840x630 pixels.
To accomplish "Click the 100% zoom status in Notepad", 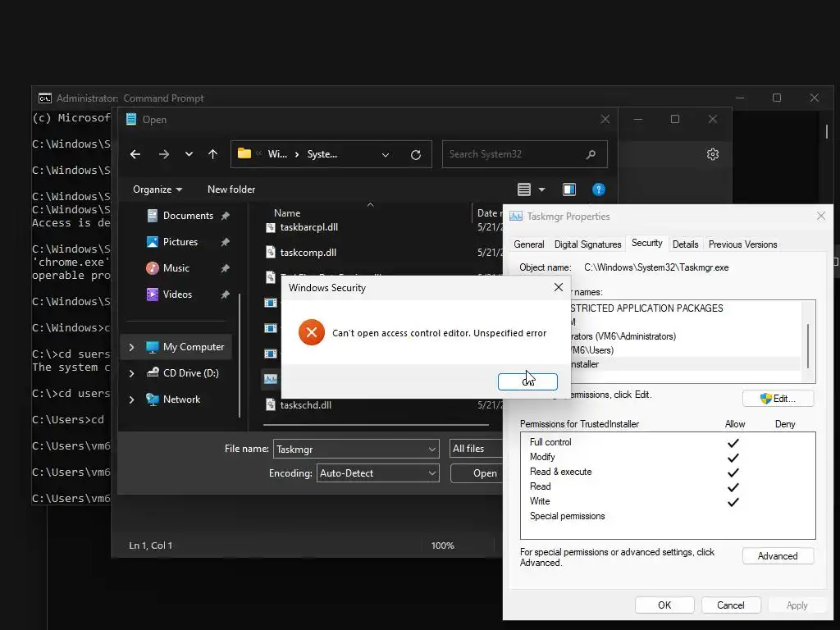I will tap(442, 546).
